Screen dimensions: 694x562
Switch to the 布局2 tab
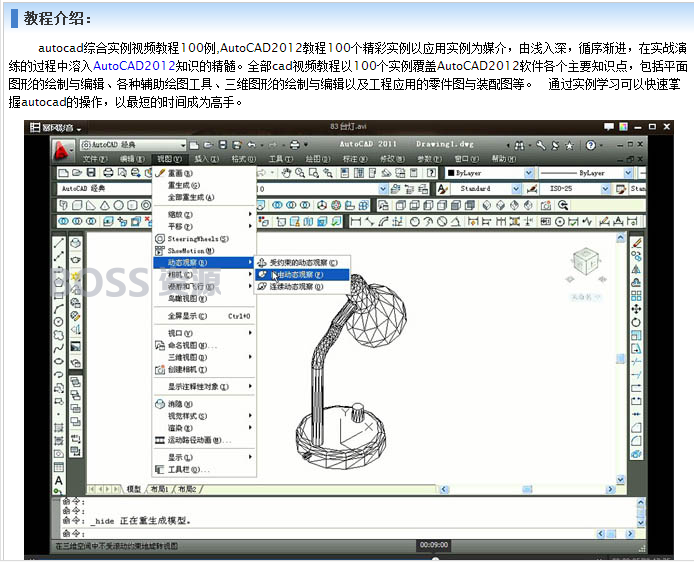[187, 489]
